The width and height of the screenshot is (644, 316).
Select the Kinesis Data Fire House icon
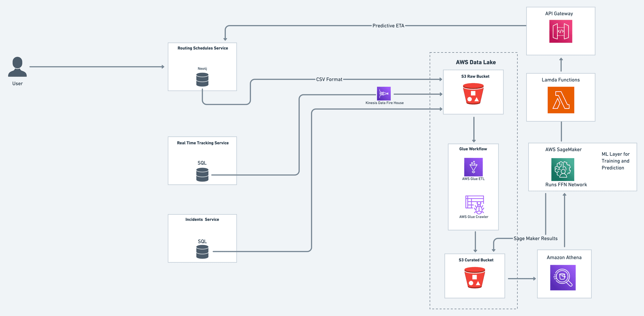click(384, 93)
